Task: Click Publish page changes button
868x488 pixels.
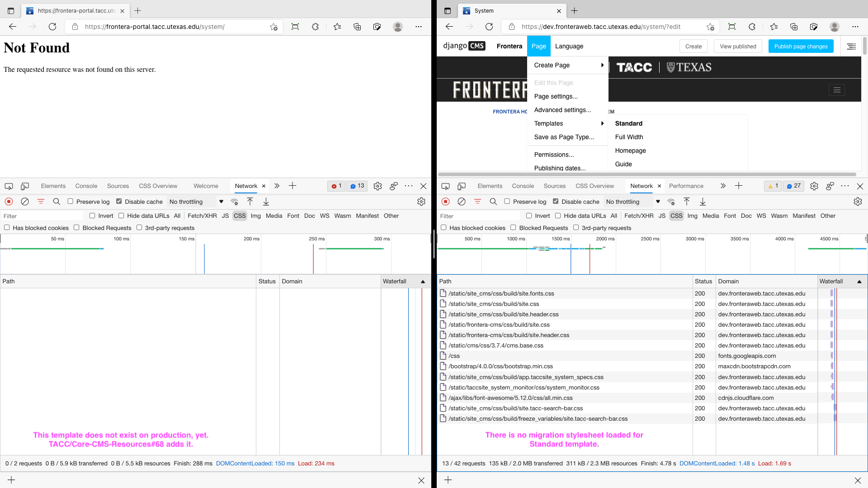Action: point(801,46)
